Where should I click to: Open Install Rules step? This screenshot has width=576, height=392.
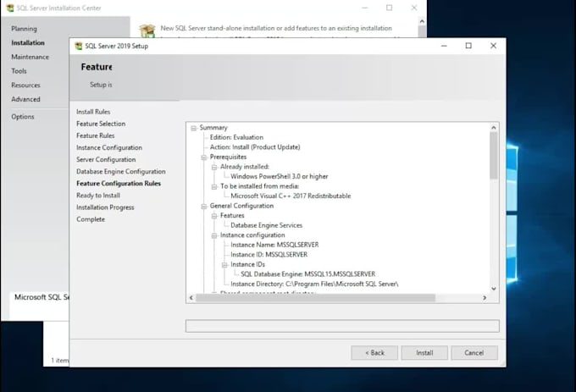tap(93, 112)
